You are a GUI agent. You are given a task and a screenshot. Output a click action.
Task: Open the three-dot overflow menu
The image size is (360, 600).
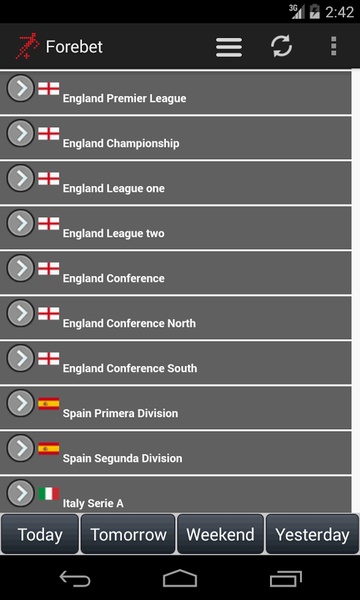(334, 46)
